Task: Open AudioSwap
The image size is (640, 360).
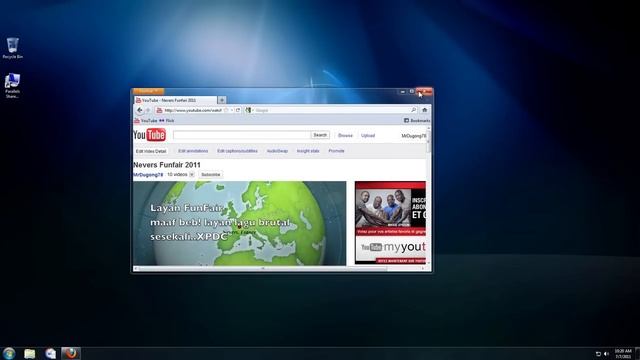Action: point(277,151)
